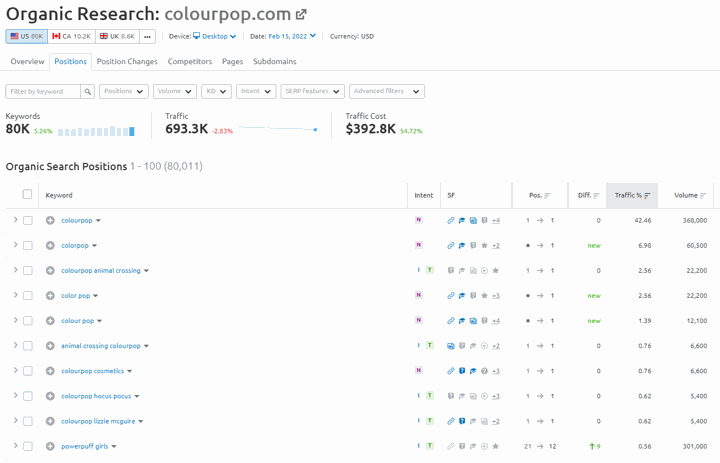Click sort icon next to Pos. header

point(547,196)
